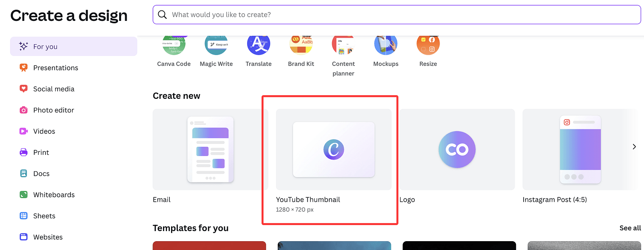Create a new Email design
The image size is (644, 250).
coord(210,150)
